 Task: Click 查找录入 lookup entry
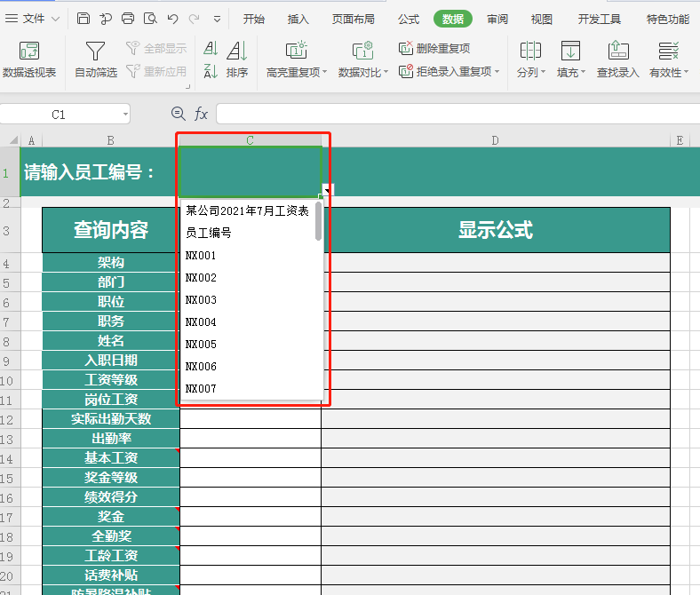[x=618, y=59]
